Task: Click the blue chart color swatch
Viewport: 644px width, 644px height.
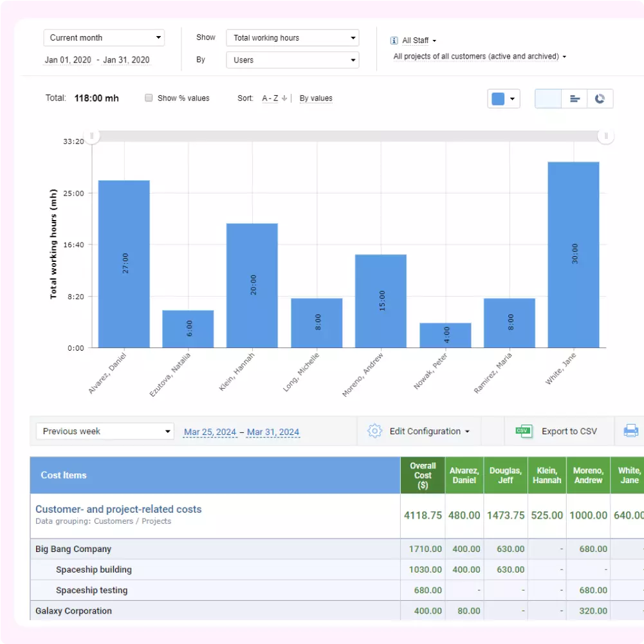Action: tap(498, 98)
